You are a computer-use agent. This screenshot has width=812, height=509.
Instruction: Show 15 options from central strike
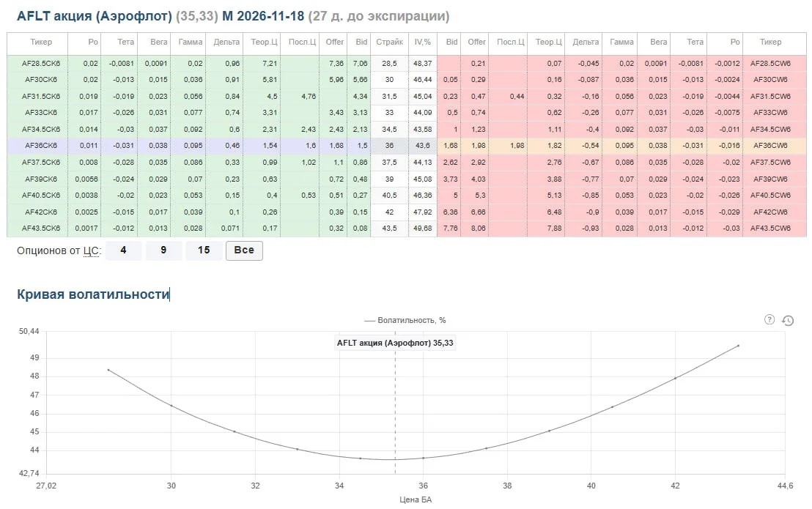pos(204,250)
